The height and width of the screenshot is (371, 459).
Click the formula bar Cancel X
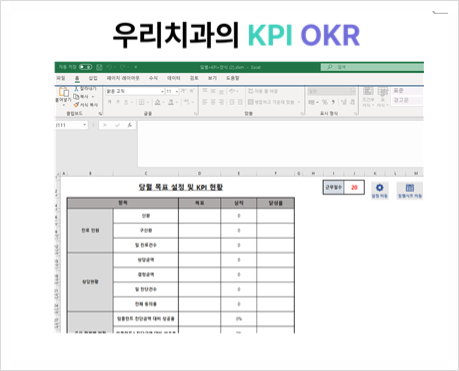[x=105, y=125]
